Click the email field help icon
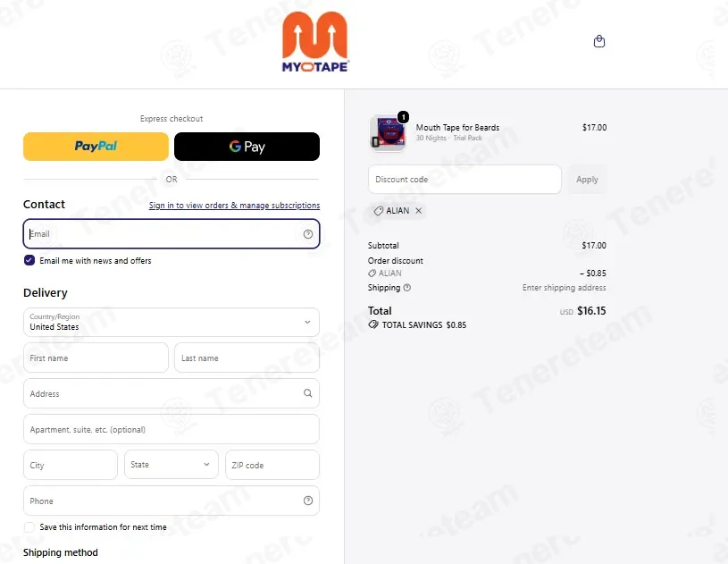This screenshot has width=728, height=564. point(308,234)
